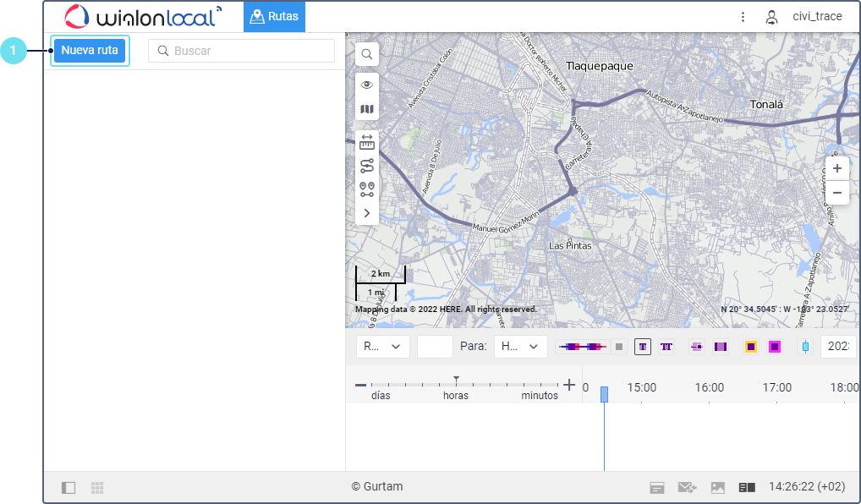Select the distance measuring ruler tool
The height and width of the screenshot is (504, 861).
[x=367, y=142]
